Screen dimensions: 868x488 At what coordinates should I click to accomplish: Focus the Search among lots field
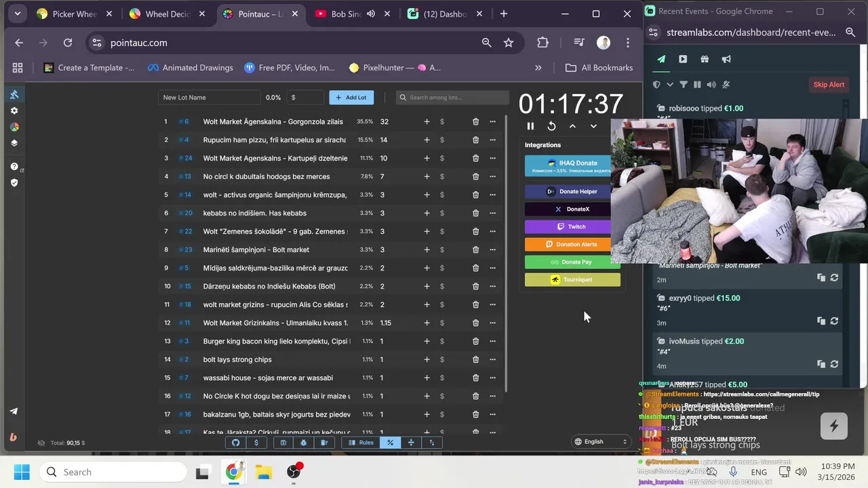click(x=452, y=98)
